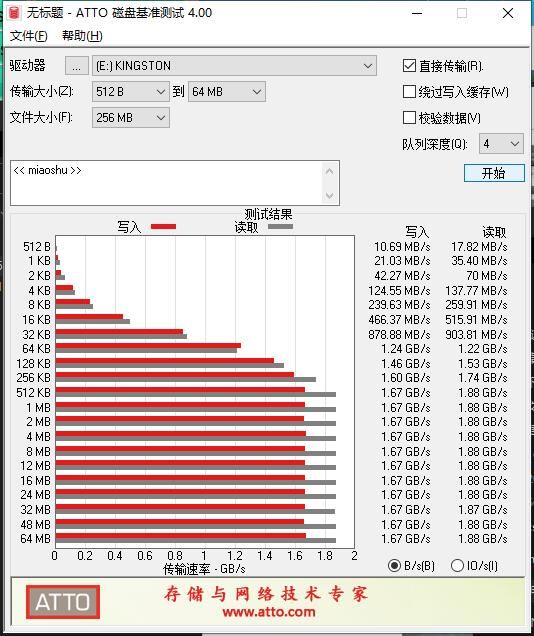Open the 帮助(H) menu
Screen dimensions: 534x636
(x=82, y=36)
